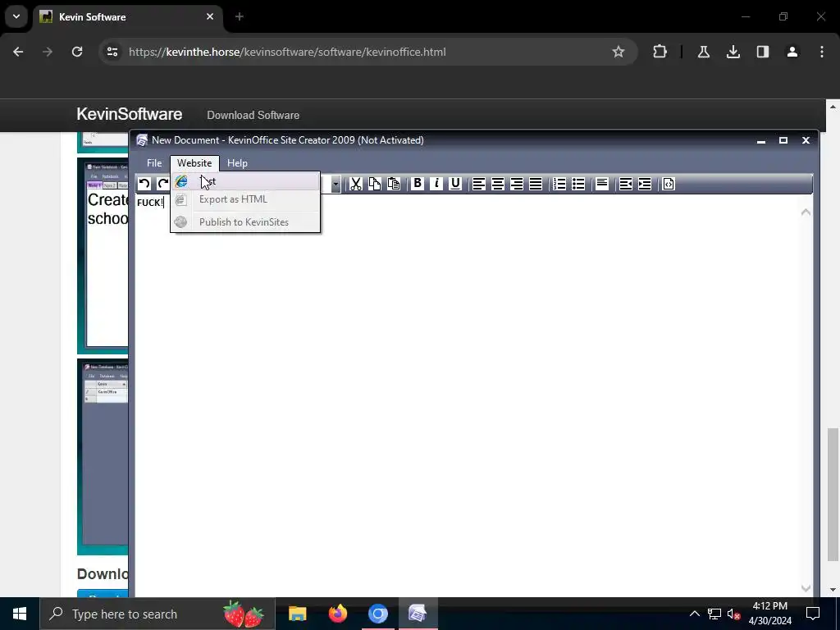Viewport: 840px width, 630px height.
Task: Open File Explorer from the taskbar
Action: click(297, 614)
